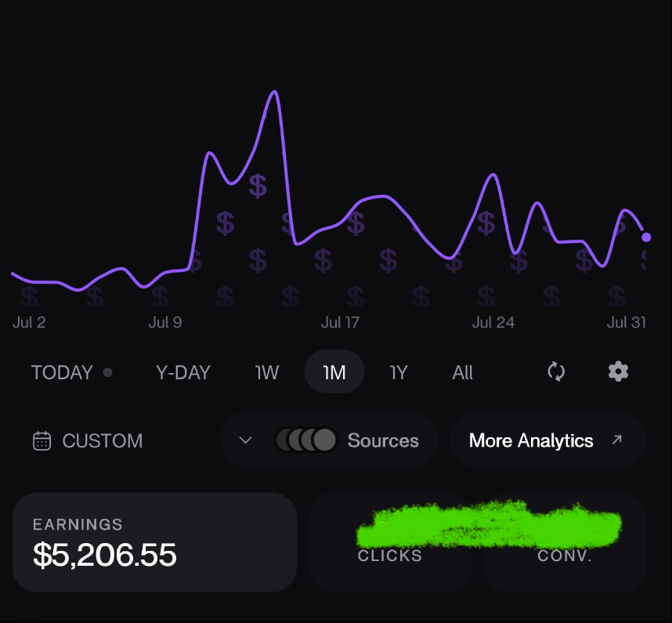Select the TODAY time range
Image resolution: width=672 pixels, height=623 pixels.
point(62,372)
